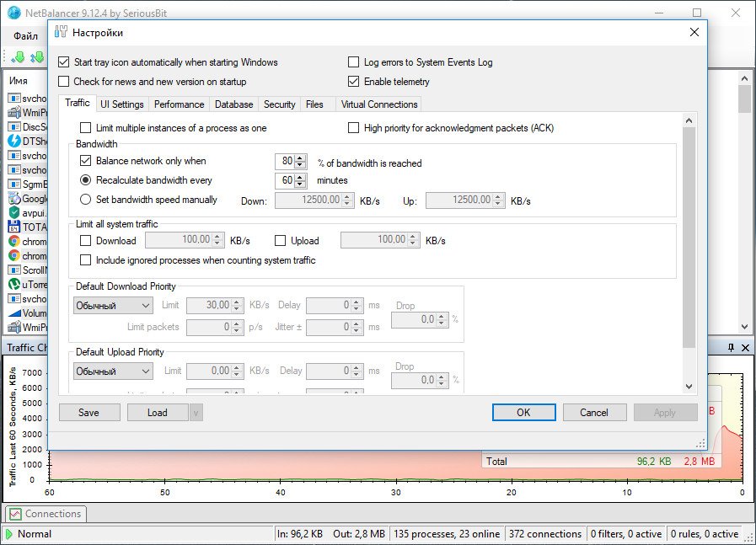This screenshot has height=545, width=756.
Task: Select the DTSh process lightning icon
Action: [14, 141]
